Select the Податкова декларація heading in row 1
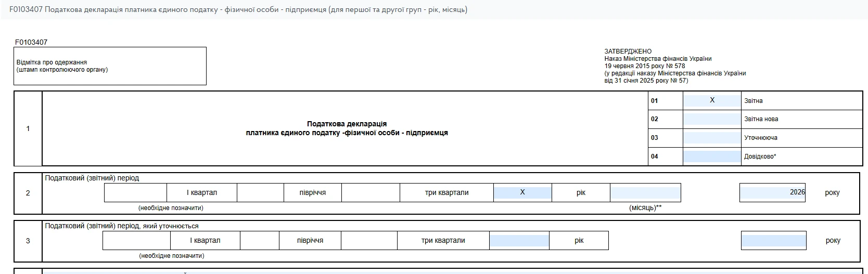Viewport: 868px width, 274px height. coord(347,128)
